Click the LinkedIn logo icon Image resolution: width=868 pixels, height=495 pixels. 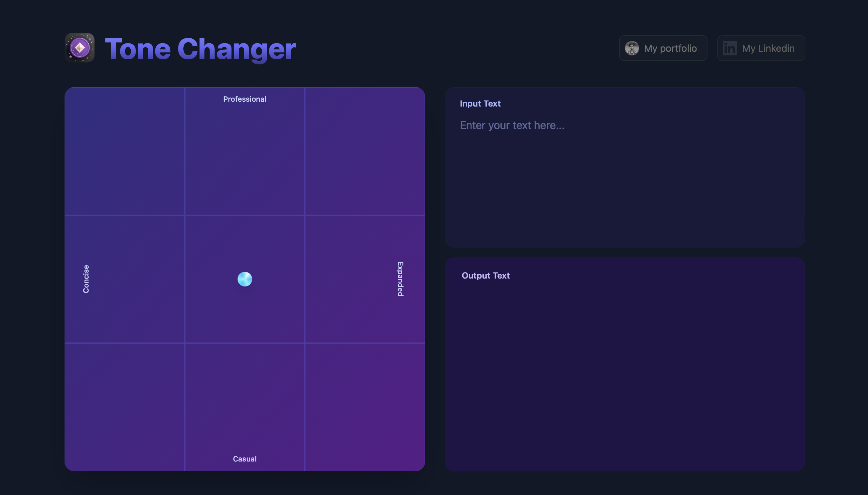click(x=729, y=48)
